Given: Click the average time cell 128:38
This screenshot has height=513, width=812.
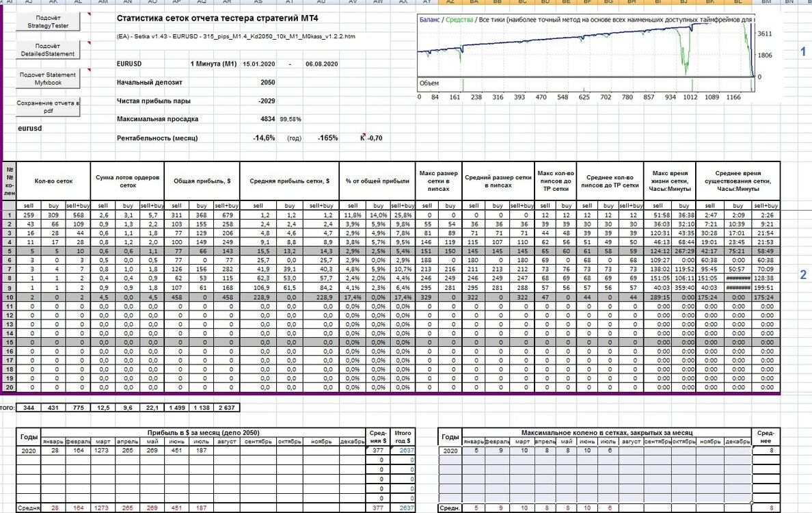Looking at the screenshot, I should pyautogui.click(x=766, y=278).
